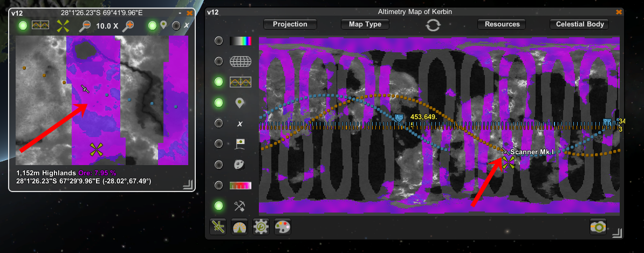This screenshot has width=644, height=253.
Task: Close the Altimetry Map window
Action: coord(619,12)
